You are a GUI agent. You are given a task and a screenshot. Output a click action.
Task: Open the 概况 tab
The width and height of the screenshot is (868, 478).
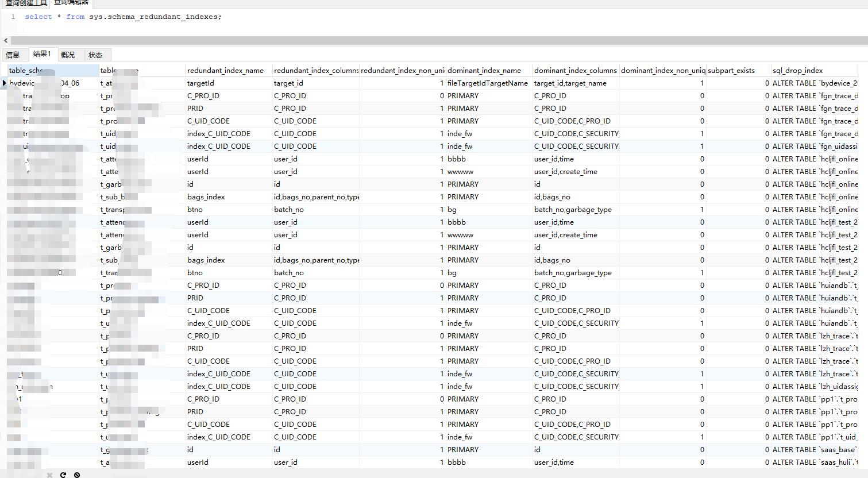pyautogui.click(x=68, y=55)
